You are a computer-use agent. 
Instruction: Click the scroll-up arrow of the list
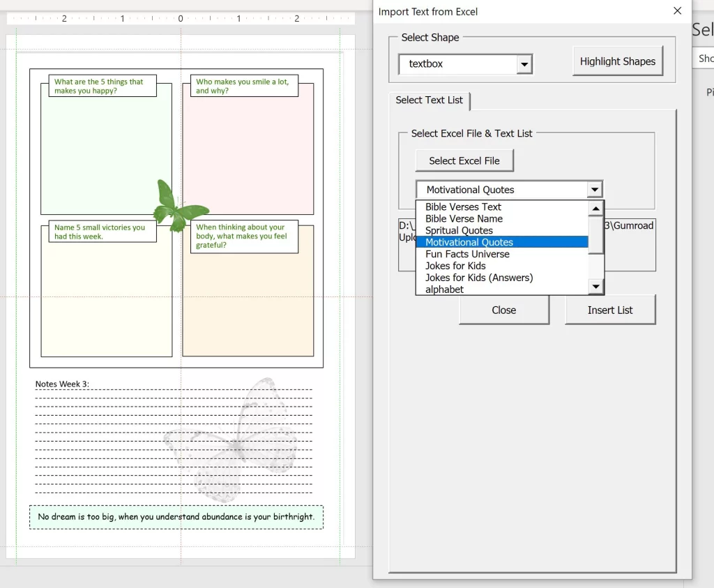click(596, 208)
